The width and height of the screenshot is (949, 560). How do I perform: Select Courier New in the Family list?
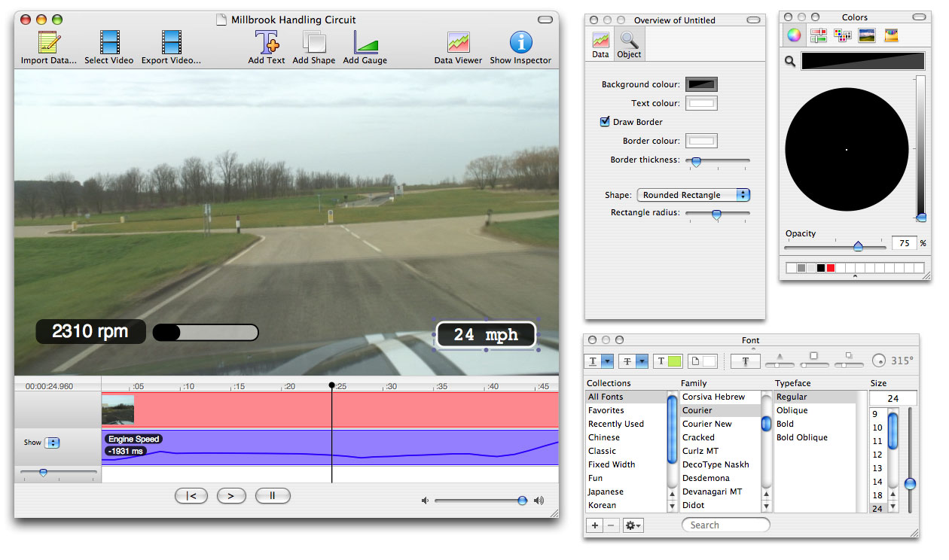(x=706, y=424)
